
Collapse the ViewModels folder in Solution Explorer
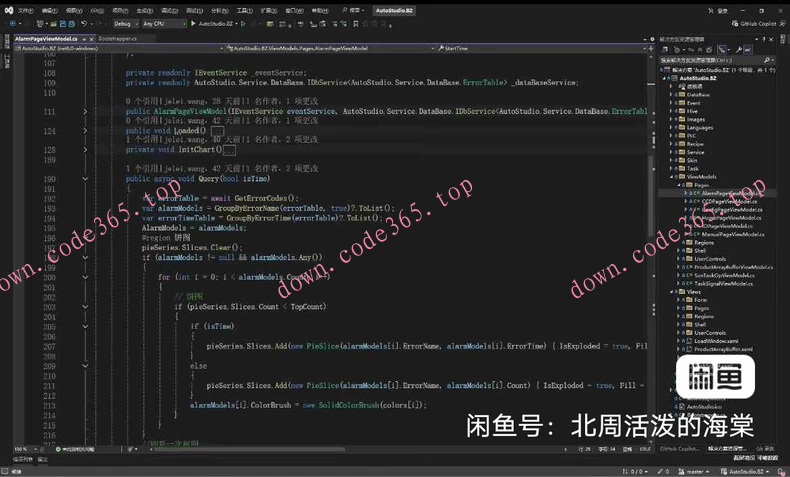(672, 177)
